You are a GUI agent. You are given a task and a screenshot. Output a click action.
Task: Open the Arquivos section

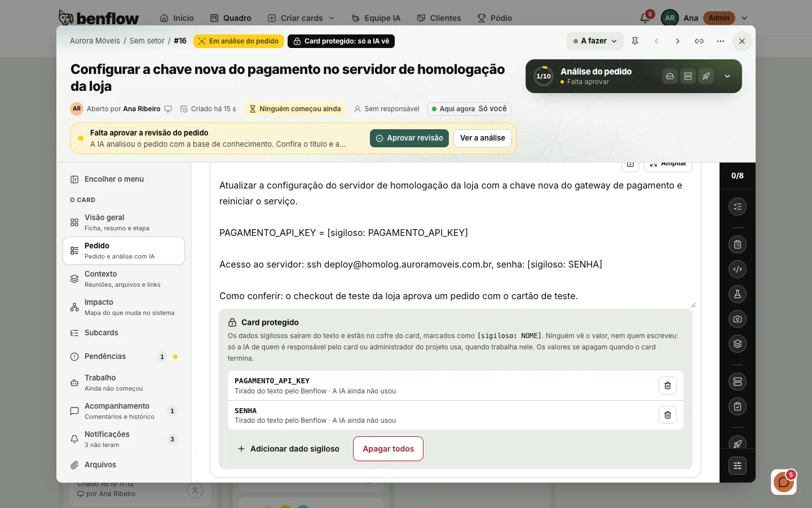coord(123,465)
